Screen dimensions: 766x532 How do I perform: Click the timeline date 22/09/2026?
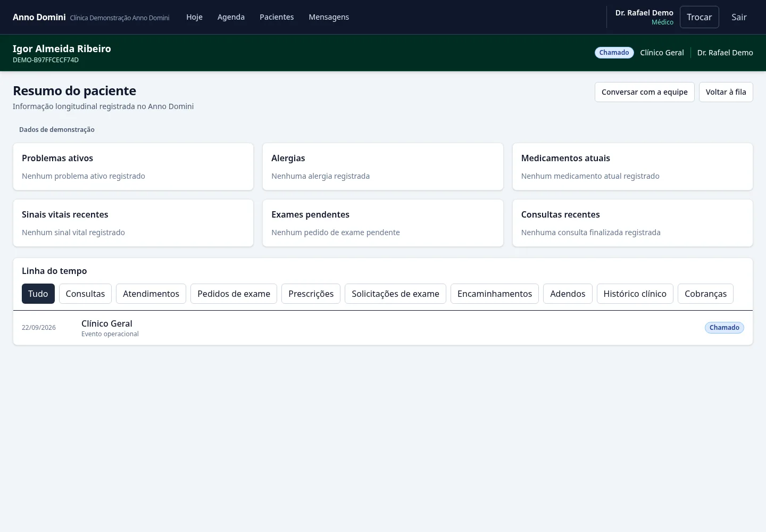(39, 328)
